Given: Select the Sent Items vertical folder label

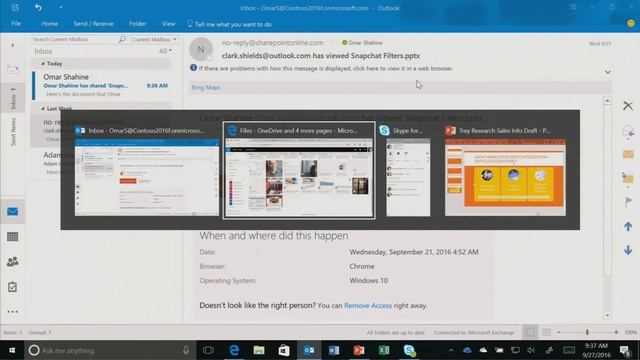Looking at the screenshot, I should [13, 131].
